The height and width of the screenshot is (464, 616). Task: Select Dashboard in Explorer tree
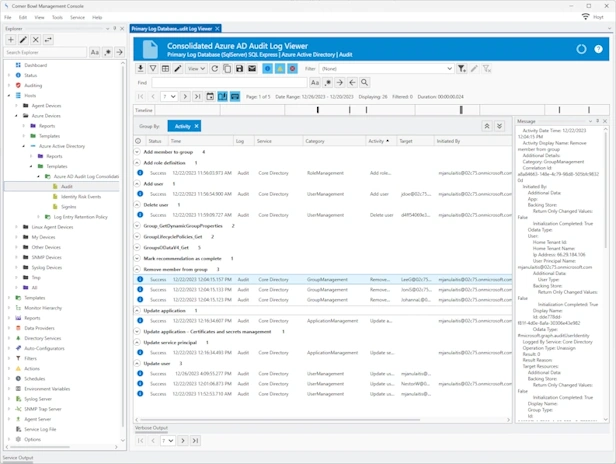[x=35, y=65]
